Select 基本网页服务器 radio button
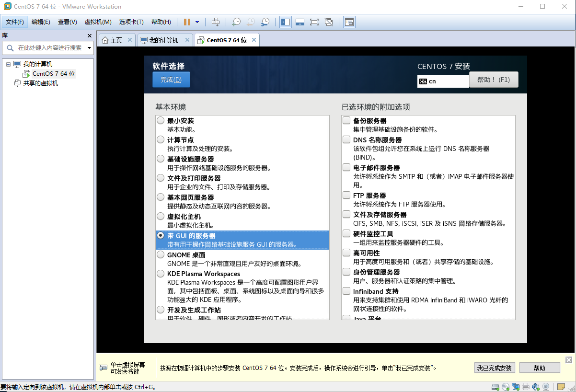 tap(161, 197)
